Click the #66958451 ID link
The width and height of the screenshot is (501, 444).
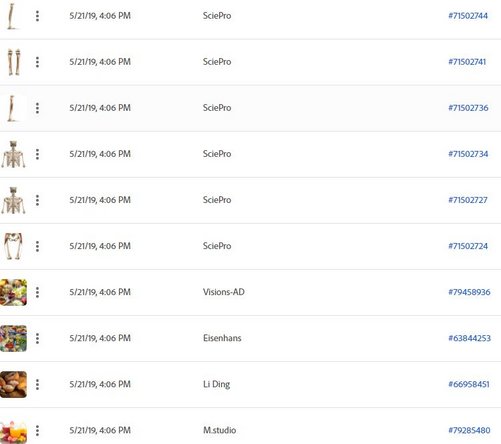[469, 384]
